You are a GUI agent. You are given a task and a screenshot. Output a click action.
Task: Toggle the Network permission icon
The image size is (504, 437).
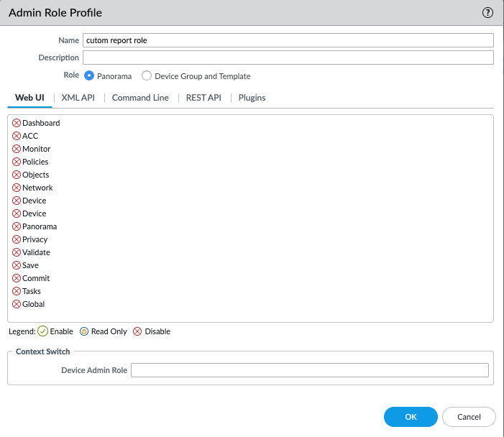pyautogui.click(x=17, y=188)
